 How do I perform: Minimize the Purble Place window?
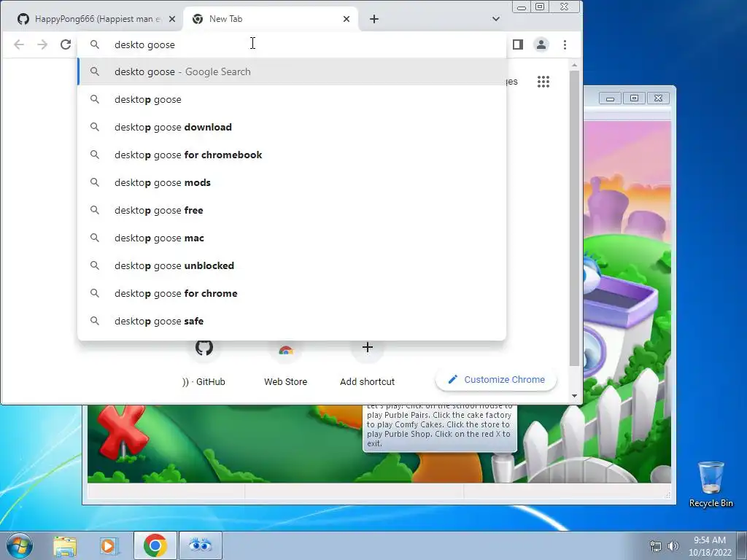[x=610, y=98]
